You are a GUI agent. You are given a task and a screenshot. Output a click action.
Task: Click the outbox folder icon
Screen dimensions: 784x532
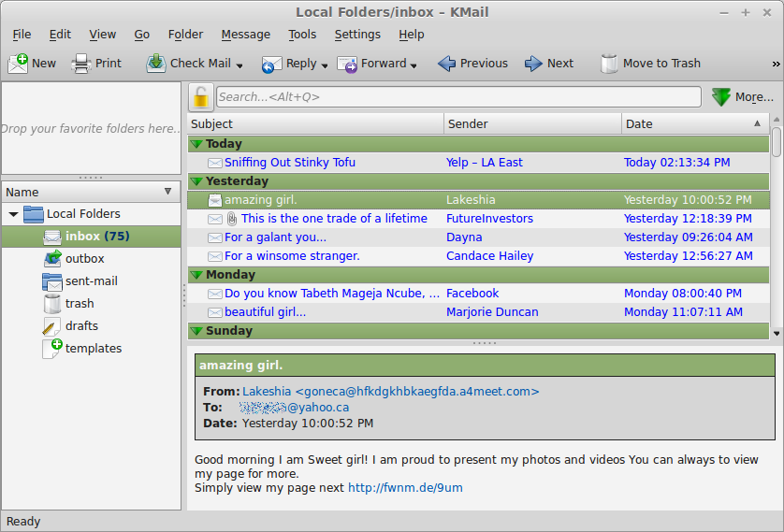coord(52,259)
